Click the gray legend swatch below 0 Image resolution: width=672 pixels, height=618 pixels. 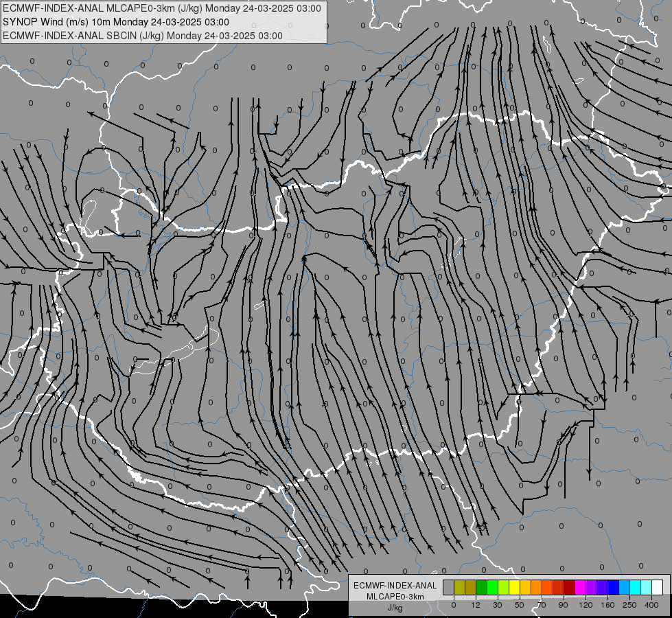click(448, 588)
